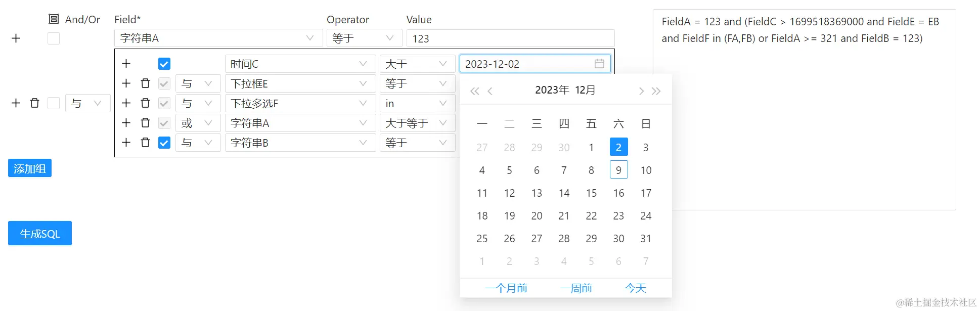Open the 大于 operator dropdown
980x311 pixels.
click(417, 64)
